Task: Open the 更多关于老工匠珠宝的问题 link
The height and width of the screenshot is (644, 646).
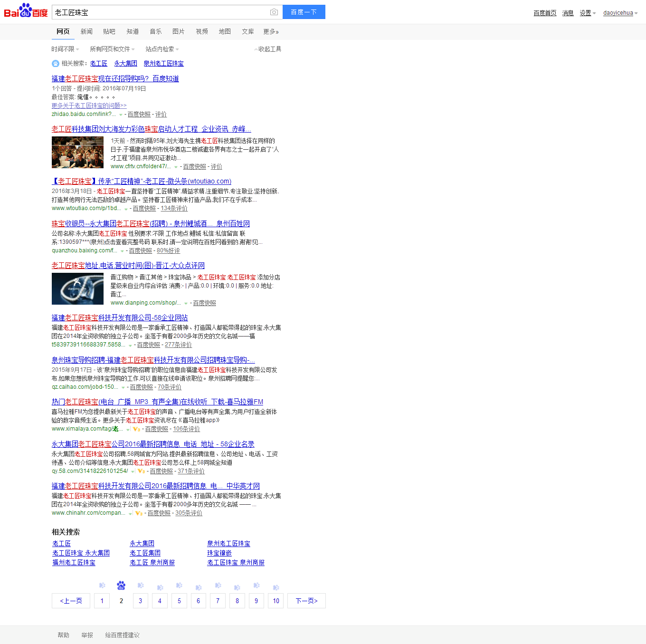Action: click(x=89, y=106)
